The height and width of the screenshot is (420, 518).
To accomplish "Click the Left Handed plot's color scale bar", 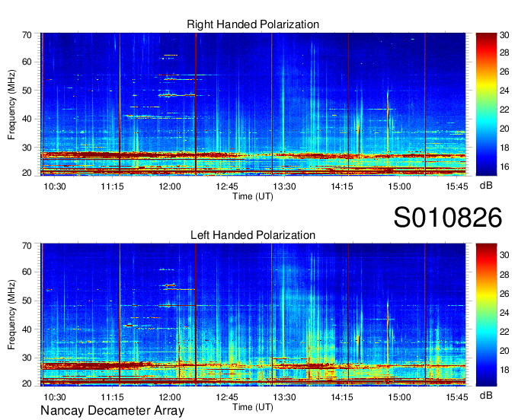I will 486,315.
